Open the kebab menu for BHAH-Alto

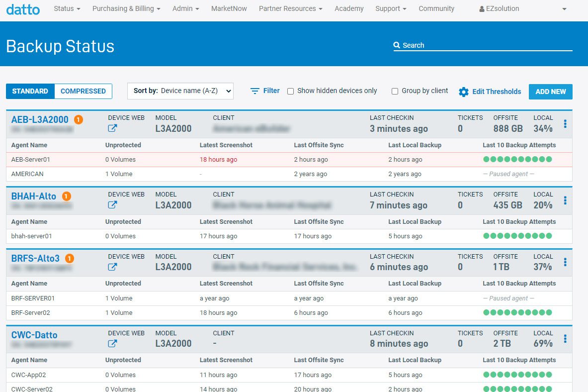click(x=565, y=200)
